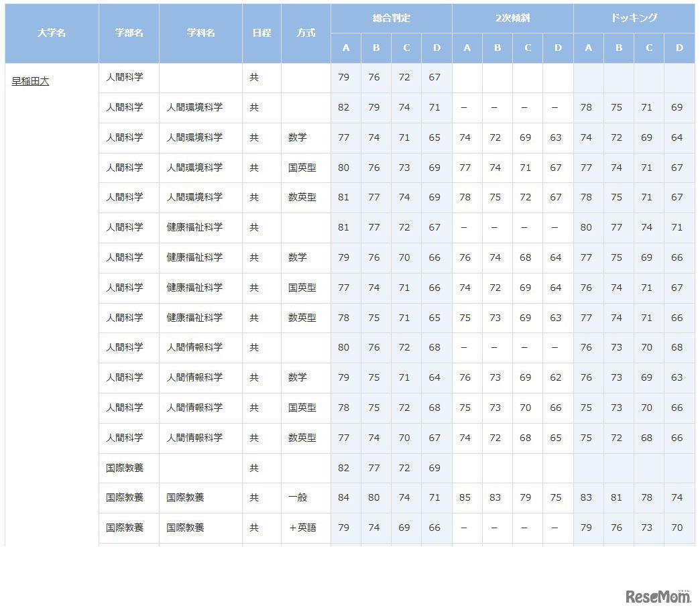This screenshot has width=700, height=612.
Task: Select the 2次傾斜 group header
Action: click(x=512, y=18)
